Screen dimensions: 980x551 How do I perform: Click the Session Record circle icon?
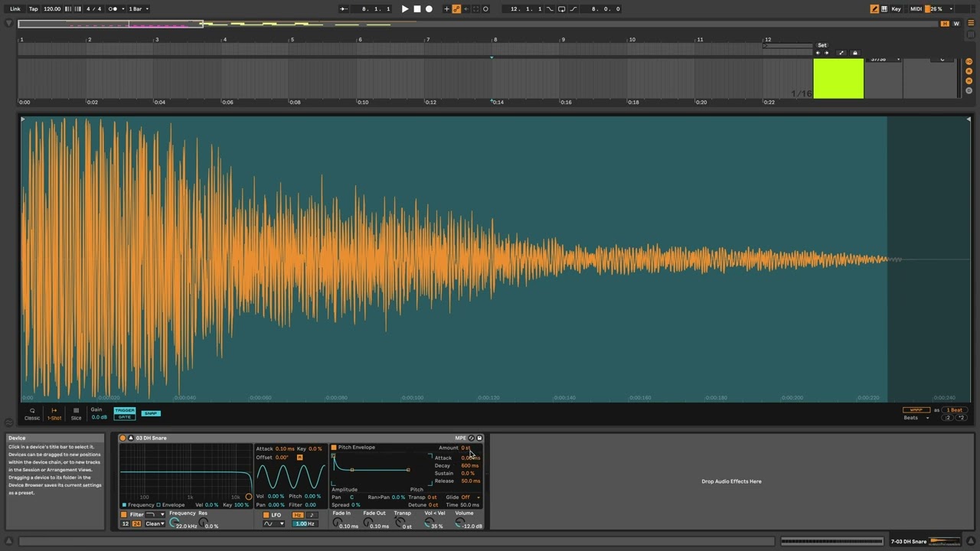(x=485, y=9)
